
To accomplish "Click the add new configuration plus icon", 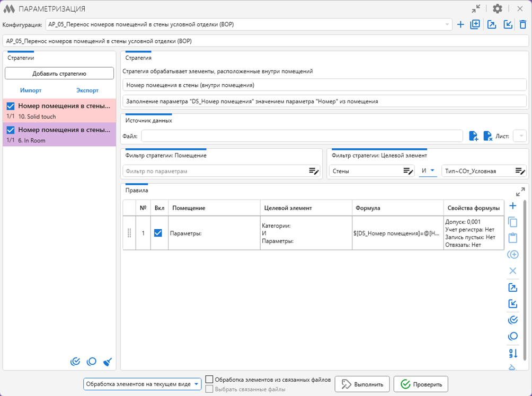I will 460,24.
